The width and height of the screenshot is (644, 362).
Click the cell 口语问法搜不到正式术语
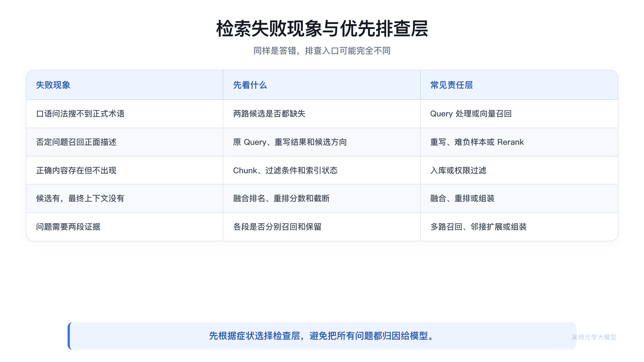(x=125, y=114)
